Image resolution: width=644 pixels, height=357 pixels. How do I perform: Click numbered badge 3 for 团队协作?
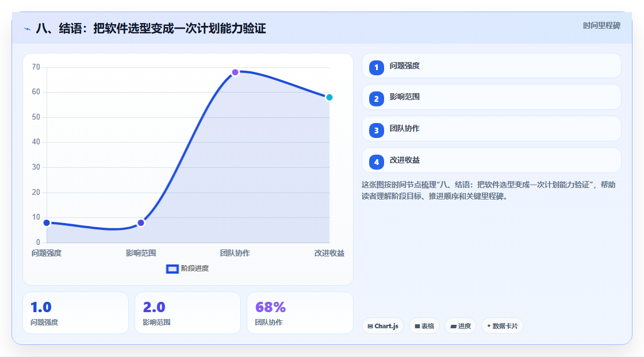tap(376, 130)
